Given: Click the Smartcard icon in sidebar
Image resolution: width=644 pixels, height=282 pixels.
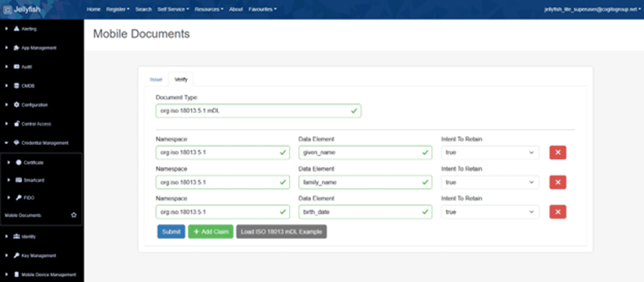Looking at the screenshot, I should pyautogui.click(x=19, y=180).
